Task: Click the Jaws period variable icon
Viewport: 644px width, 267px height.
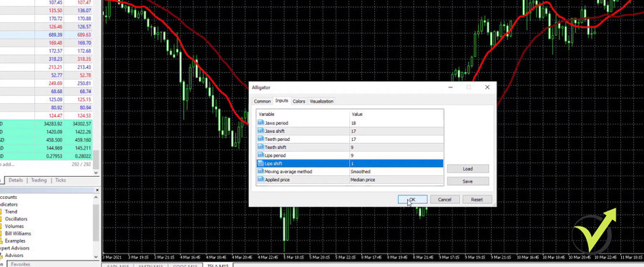Action: (x=260, y=123)
